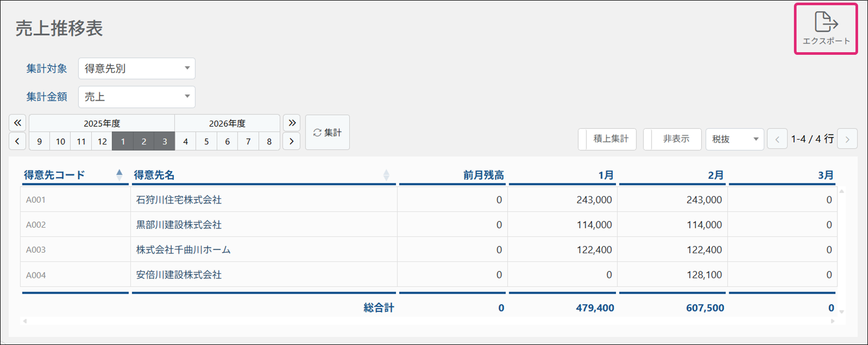Go to previous page of table rows
The height and width of the screenshot is (345, 868).
[x=777, y=139]
